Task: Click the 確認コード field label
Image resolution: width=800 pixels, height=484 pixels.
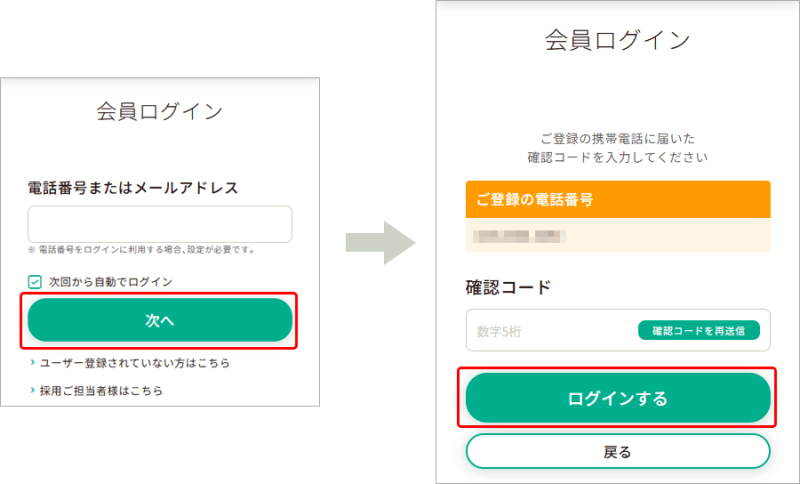Action: tap(508, 288)
